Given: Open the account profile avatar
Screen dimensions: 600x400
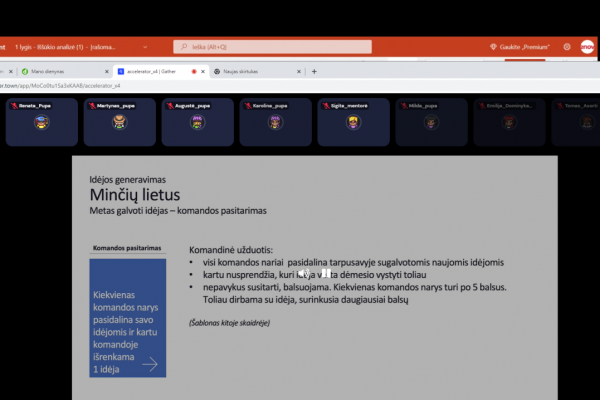Looking at the screenshot, I should pyautogui.click(x=587, y=47).
